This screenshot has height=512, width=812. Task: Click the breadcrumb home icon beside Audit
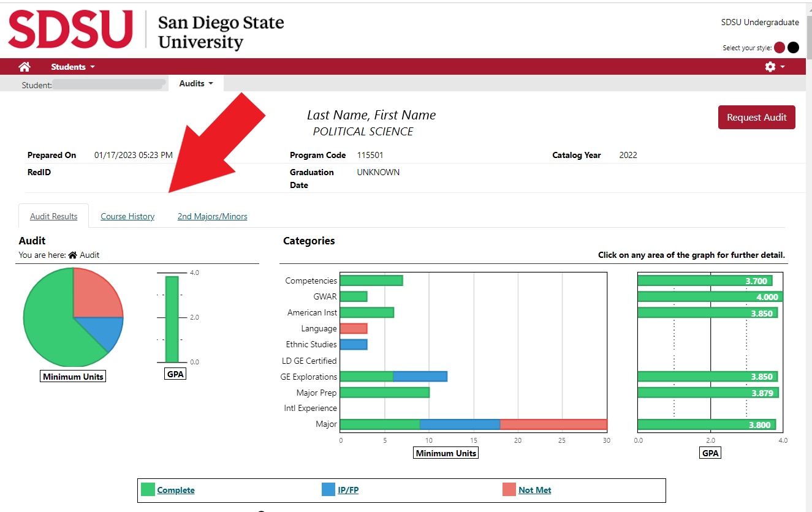click(x=73, y=255)
